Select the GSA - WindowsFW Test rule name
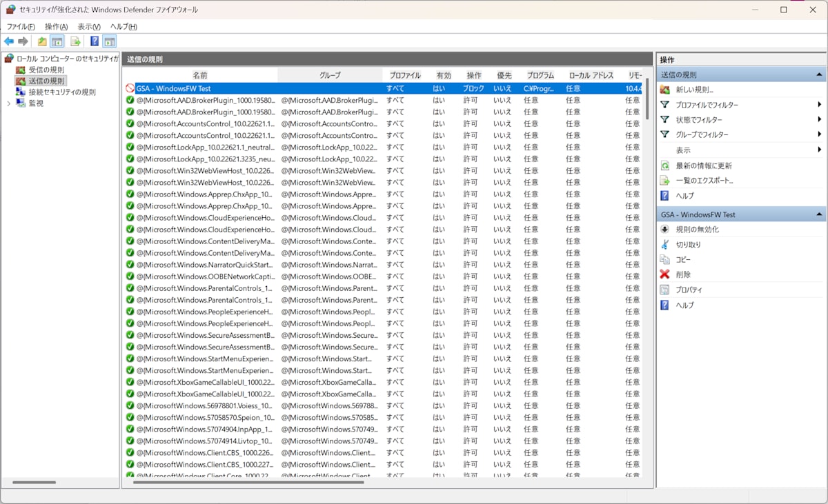Image resolution: width=828 pixels, height=504 pixels. [x=173, y=88]
